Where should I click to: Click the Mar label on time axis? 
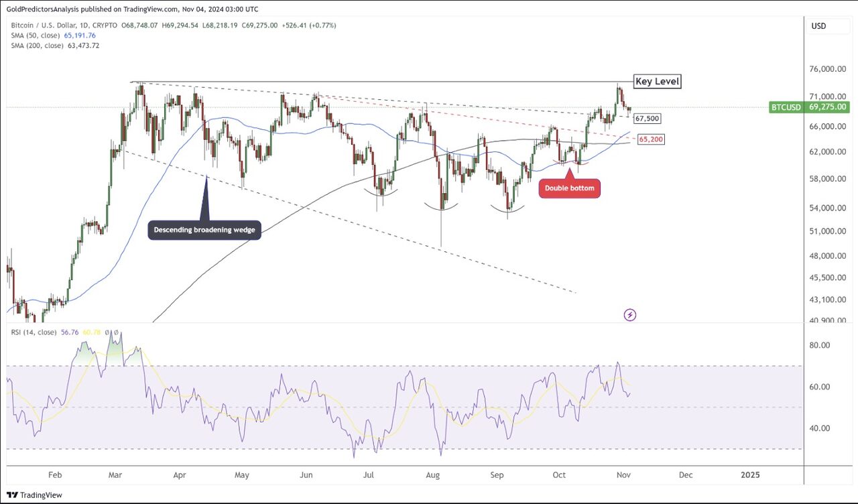pyautogui.click(x=115, y=475)
